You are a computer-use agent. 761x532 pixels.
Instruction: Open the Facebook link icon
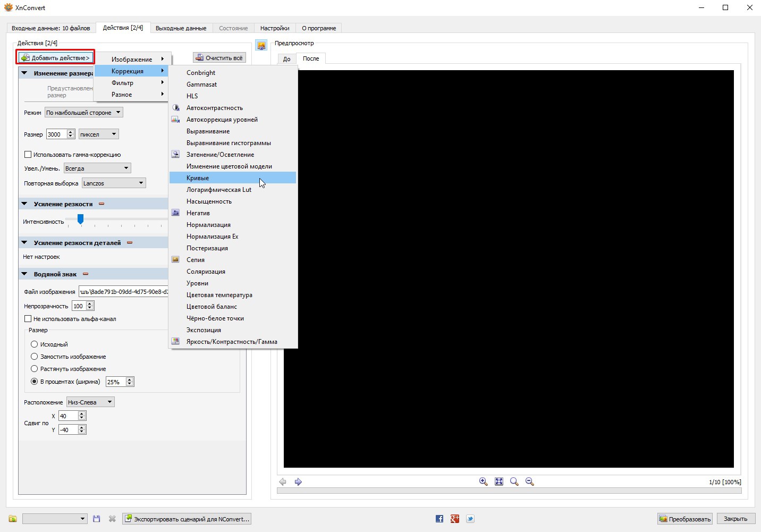(439, 519)
